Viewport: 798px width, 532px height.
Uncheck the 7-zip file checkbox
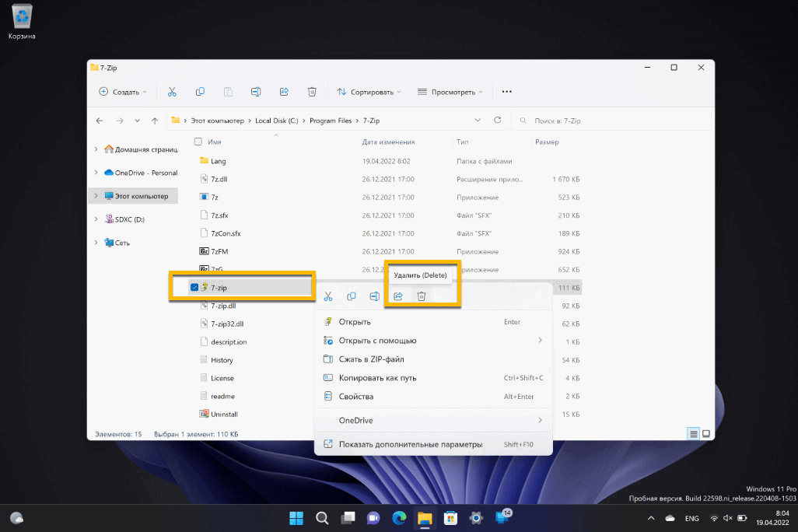tap(194, 288)
